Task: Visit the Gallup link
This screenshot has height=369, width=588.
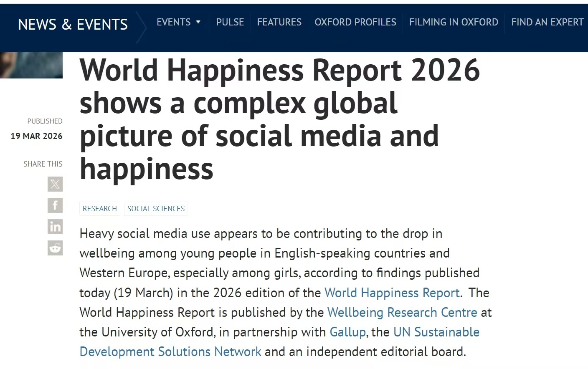Action: [347, 332]
